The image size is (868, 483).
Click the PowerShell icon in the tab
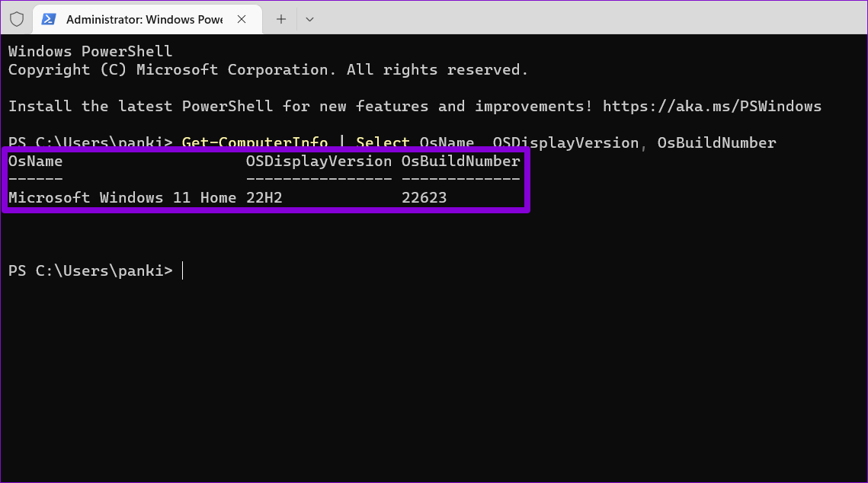pos(48,19)
